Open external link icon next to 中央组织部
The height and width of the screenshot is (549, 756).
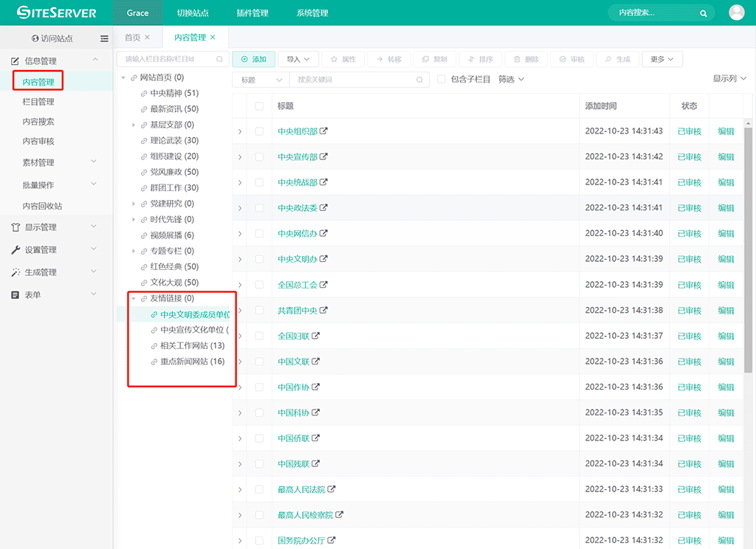point(323,131)
